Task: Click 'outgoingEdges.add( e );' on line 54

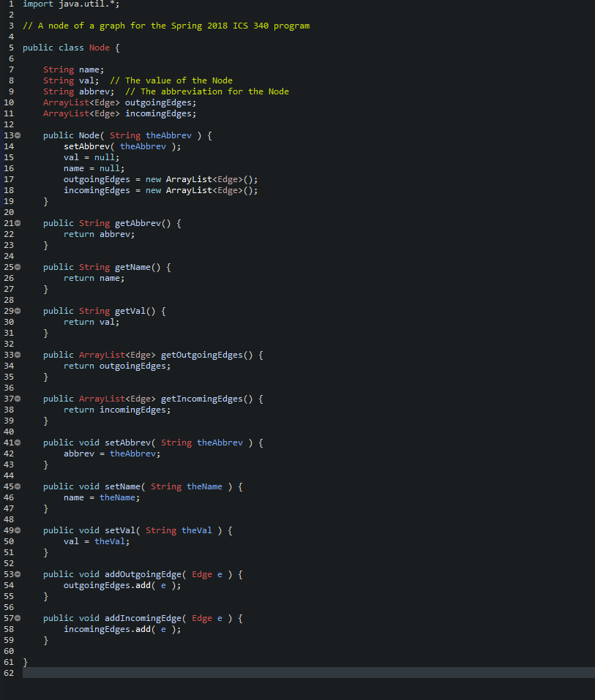Action: (x=122, y=585)
